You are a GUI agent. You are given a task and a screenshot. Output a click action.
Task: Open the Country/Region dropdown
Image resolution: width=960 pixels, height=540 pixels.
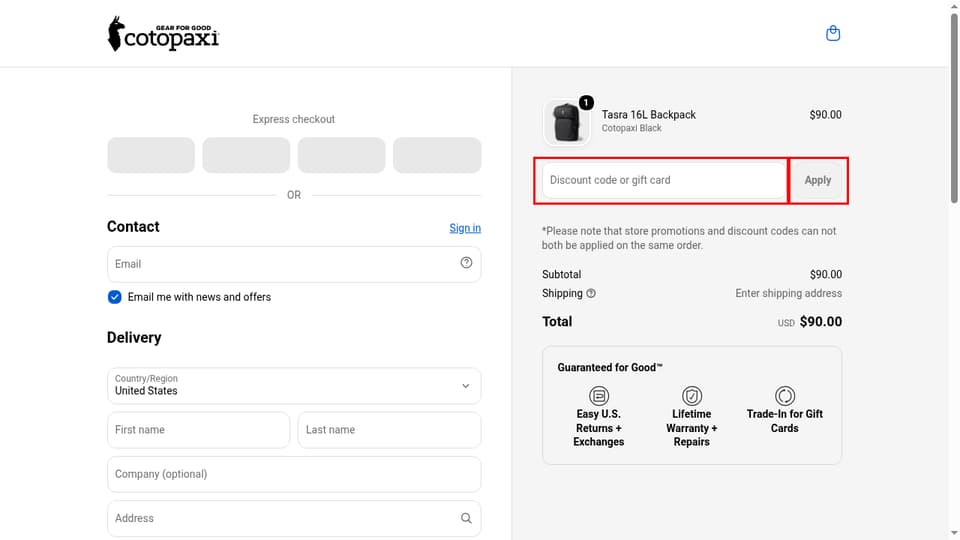[294, 386]
